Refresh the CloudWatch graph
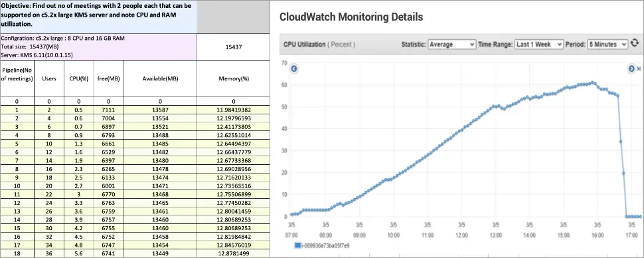644x258 pixels. tap(635, 43)
